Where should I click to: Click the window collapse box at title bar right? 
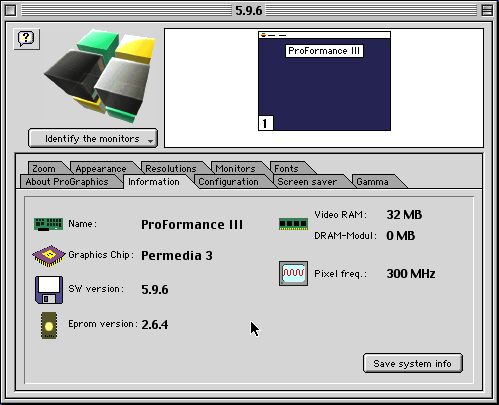487,10
